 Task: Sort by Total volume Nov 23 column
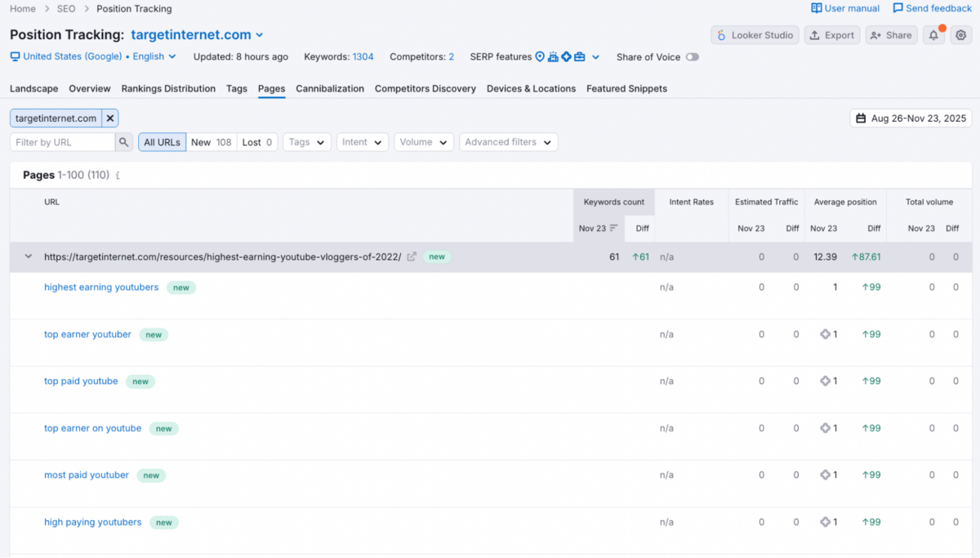[x=921, y=229]
